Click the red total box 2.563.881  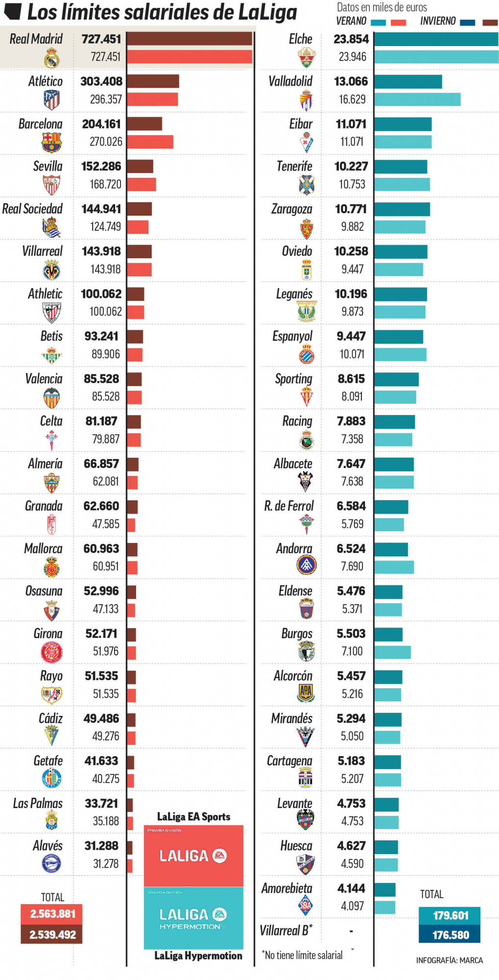[52, 914]
